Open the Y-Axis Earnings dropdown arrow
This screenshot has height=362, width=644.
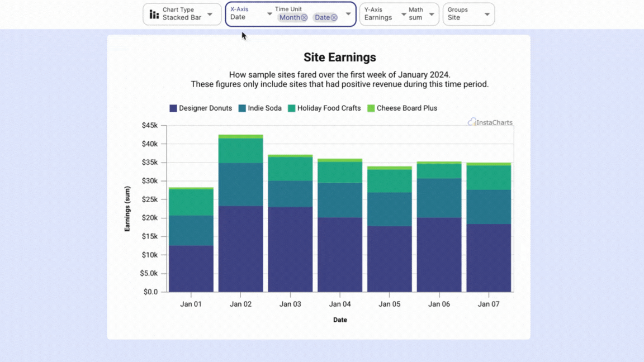click(x=403, y=15)
